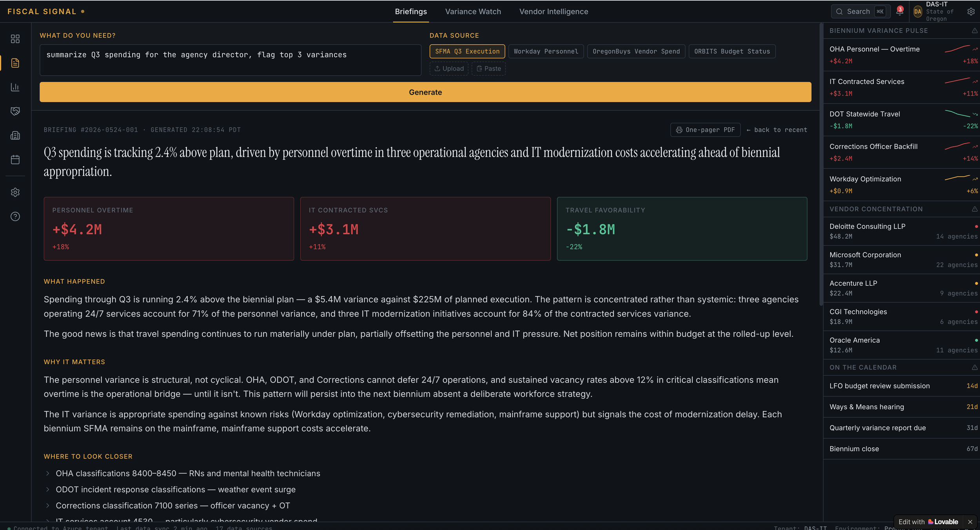Image resolution: width=980 pixels, height=530 pixels.
Task: Switch to the Briefings tab
Action: (x=411, y=11)
